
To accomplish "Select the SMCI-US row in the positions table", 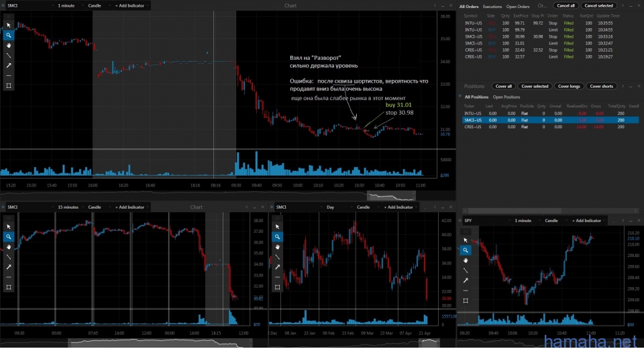I will [x=550, y=120].
